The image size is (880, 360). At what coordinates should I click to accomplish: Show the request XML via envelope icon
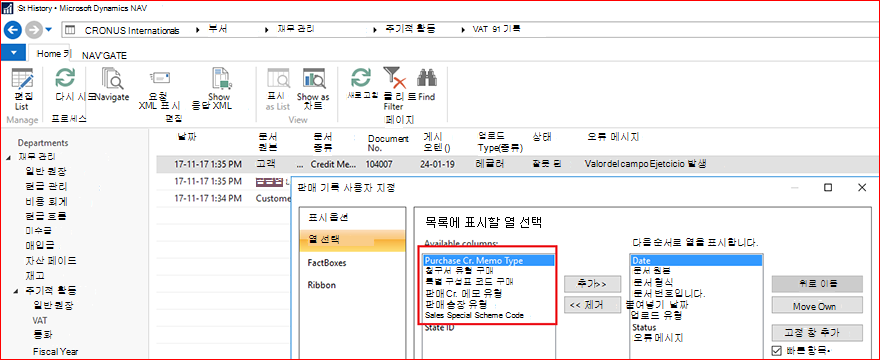160,78
